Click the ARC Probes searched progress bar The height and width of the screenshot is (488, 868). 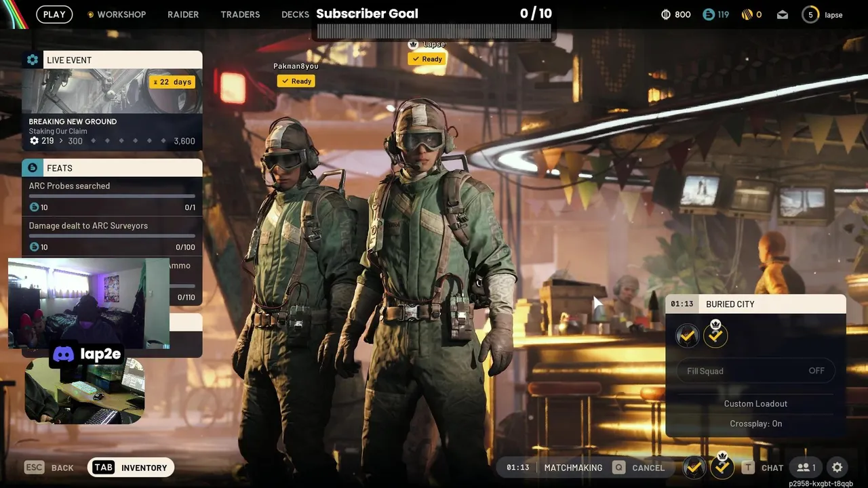pyautogui.click(x=112, y=197)
